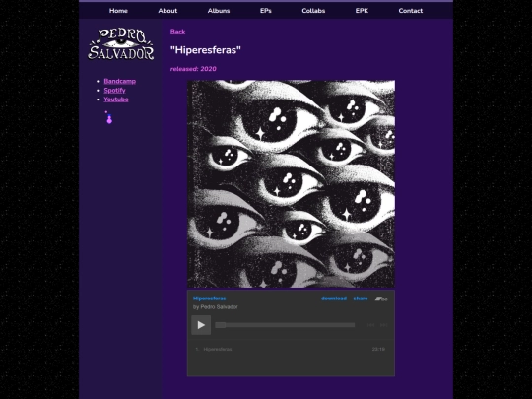Click the "Hiperesferas" page heading
The height and width of the screenshot is (399, 532).
206,50
